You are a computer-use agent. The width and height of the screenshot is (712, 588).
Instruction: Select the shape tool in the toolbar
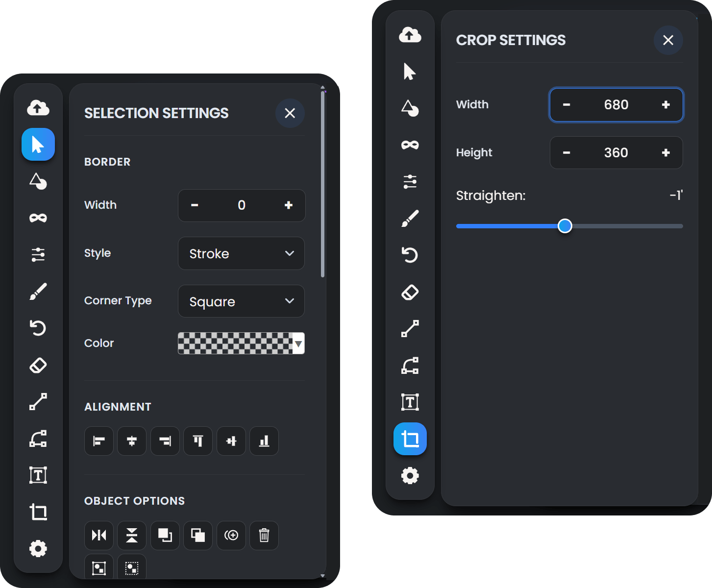coord(38,182)
